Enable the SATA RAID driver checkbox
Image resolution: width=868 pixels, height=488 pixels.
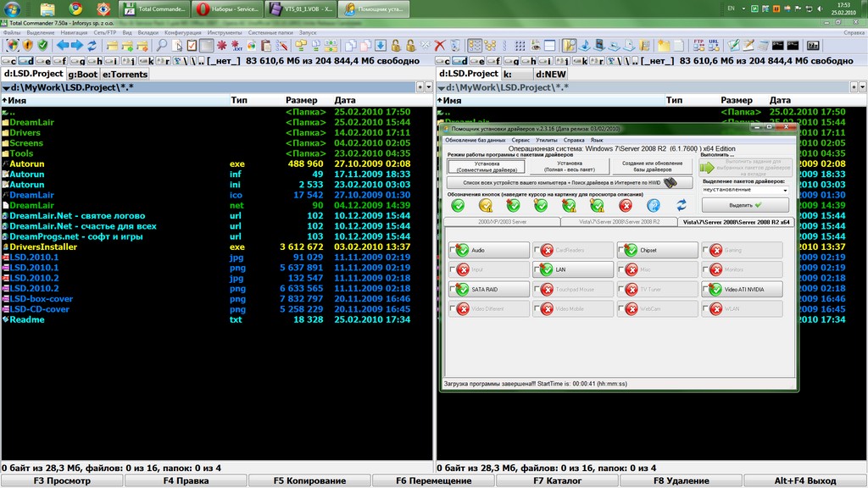[x=452, y=290]
